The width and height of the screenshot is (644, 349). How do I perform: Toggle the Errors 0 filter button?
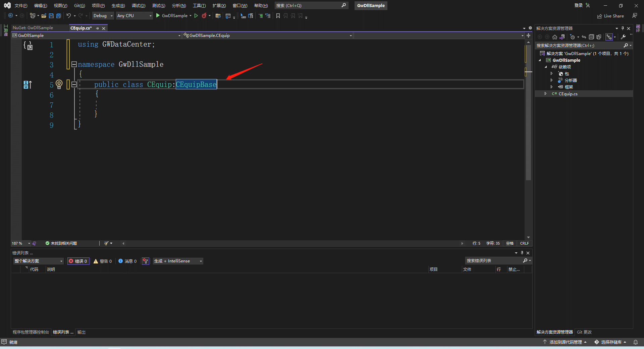pos(78,261)
